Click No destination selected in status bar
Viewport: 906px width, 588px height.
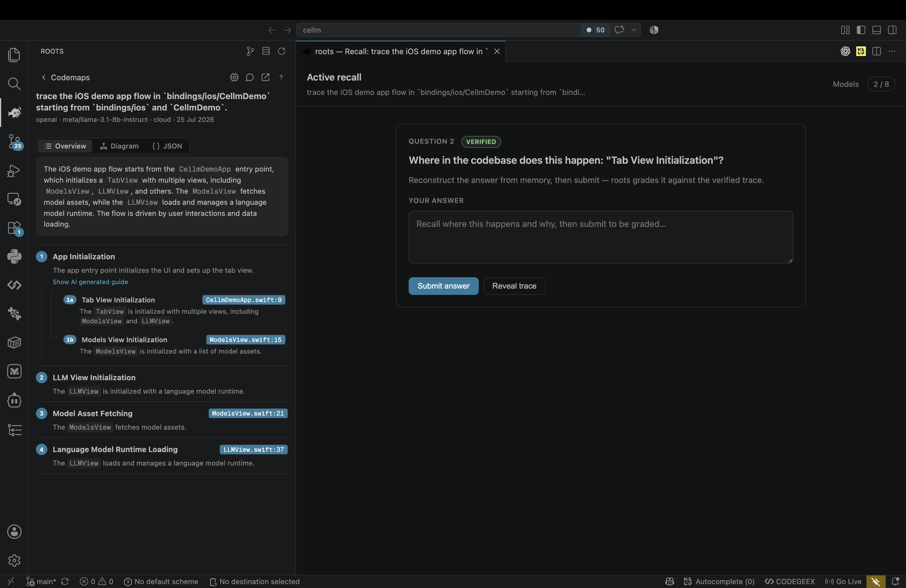(255, 581)
